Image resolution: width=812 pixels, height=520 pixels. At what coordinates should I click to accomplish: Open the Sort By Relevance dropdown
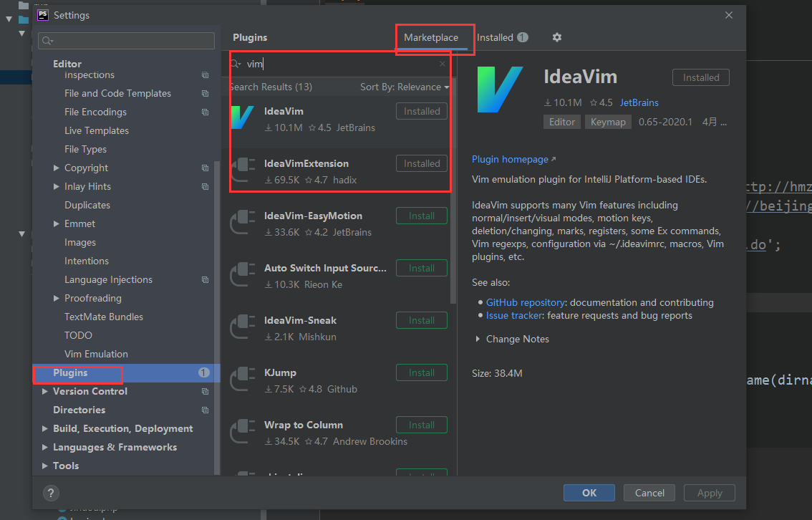[x=405, y=87]
